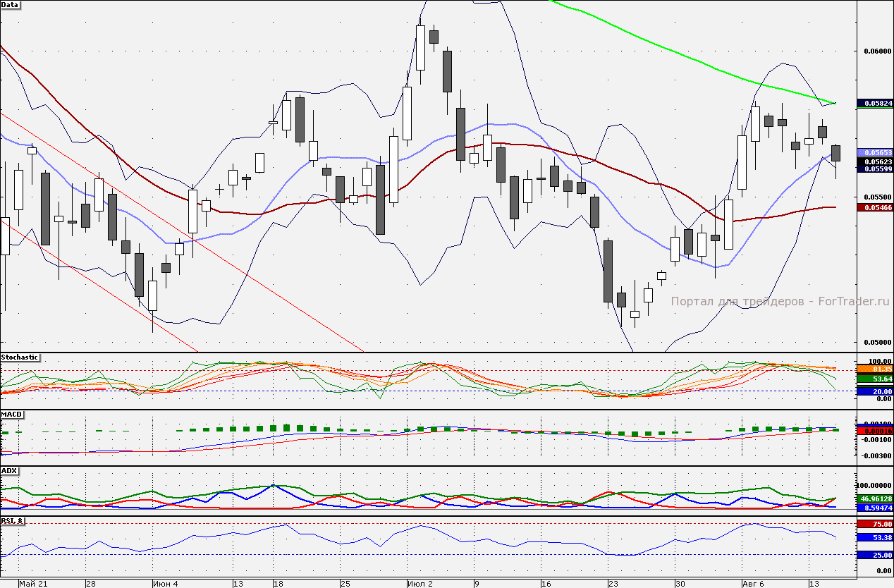Click the Авг 6 date label
Screen dimensions: 894x588
(754, 584)
